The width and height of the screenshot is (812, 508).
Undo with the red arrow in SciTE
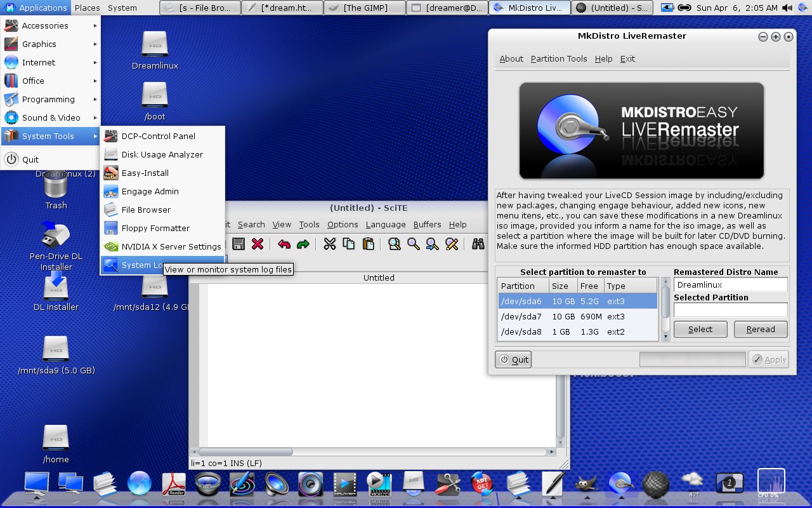coord(284,244)
